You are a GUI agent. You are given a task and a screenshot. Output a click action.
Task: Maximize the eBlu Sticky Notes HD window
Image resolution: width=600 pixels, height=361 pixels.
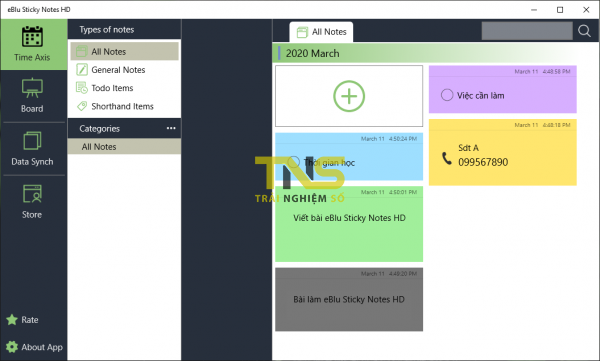(560, 10)
